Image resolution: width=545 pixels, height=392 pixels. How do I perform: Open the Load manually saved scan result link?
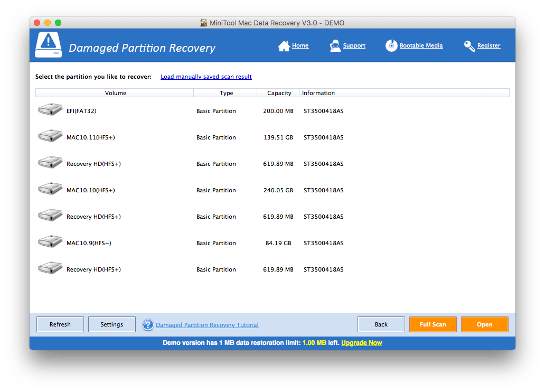(206, 77)
